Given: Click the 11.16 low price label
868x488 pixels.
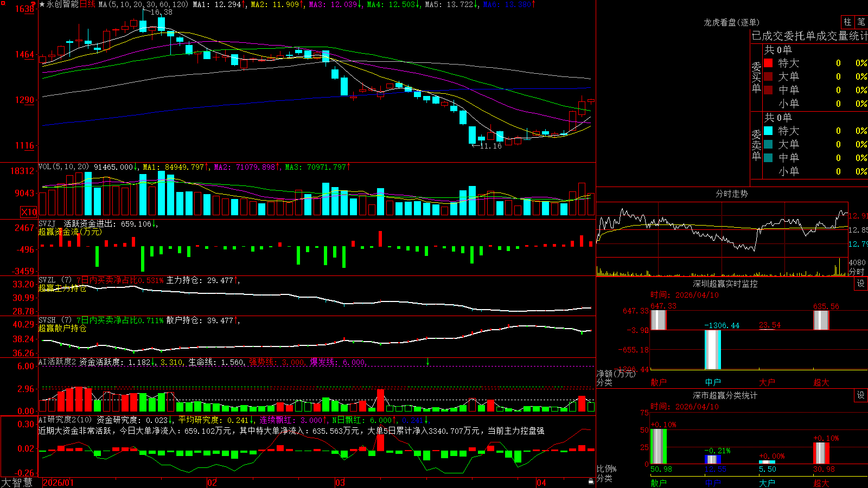Looking at the screenshot, I should 490,146.
